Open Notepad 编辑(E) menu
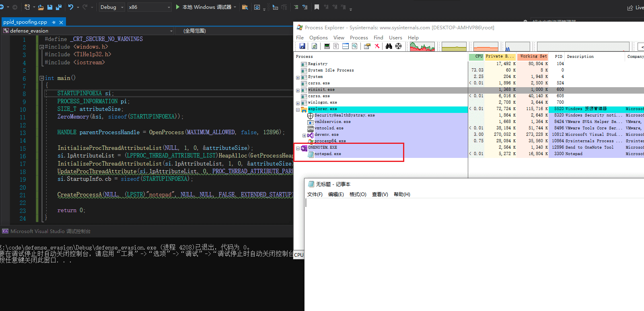 (336, 194)
